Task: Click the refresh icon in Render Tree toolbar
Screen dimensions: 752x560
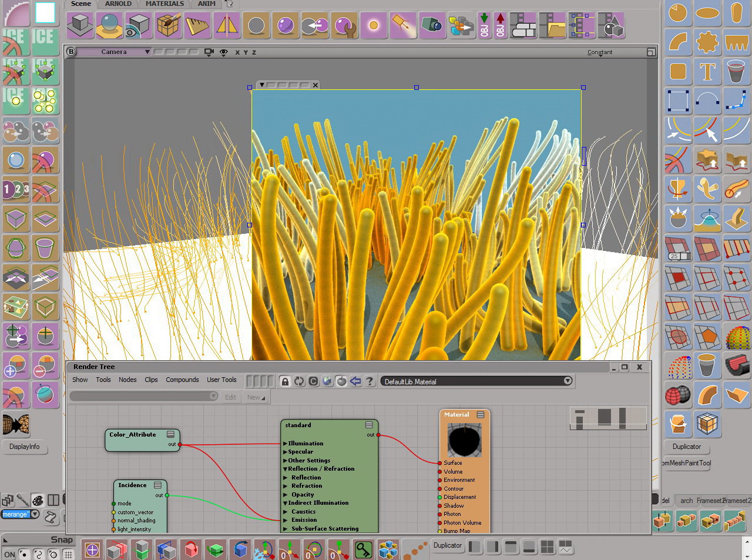Action: click(x=299, y=381)
